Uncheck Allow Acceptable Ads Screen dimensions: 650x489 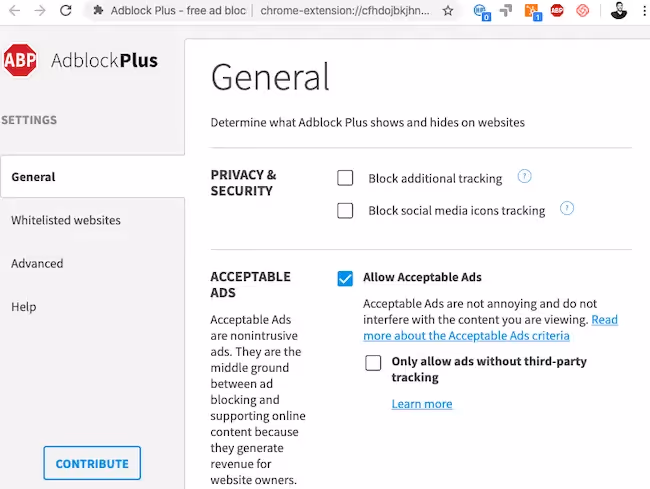point(345,278)
